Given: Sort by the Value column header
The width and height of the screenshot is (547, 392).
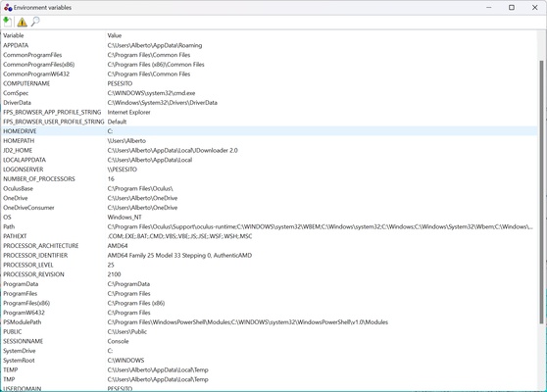Looking at the screenshot, I should click(x=115, y=35).
